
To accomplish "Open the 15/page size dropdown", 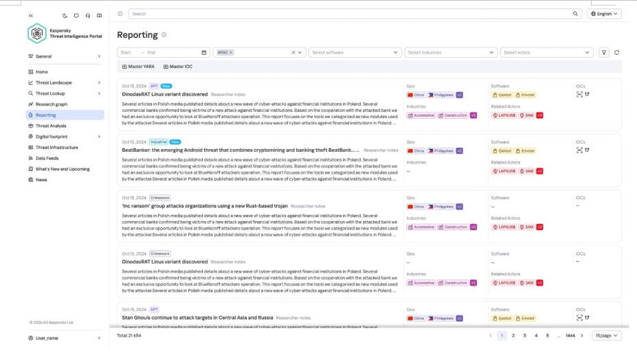I will tap(607, 336).
